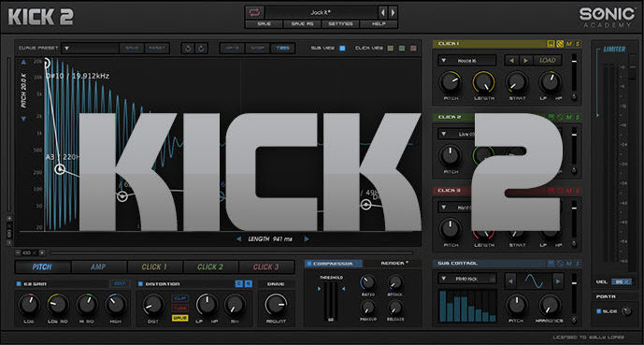The image size is (644, 345).
Task: Click the top Save button
Action: [x=265, y=23]
